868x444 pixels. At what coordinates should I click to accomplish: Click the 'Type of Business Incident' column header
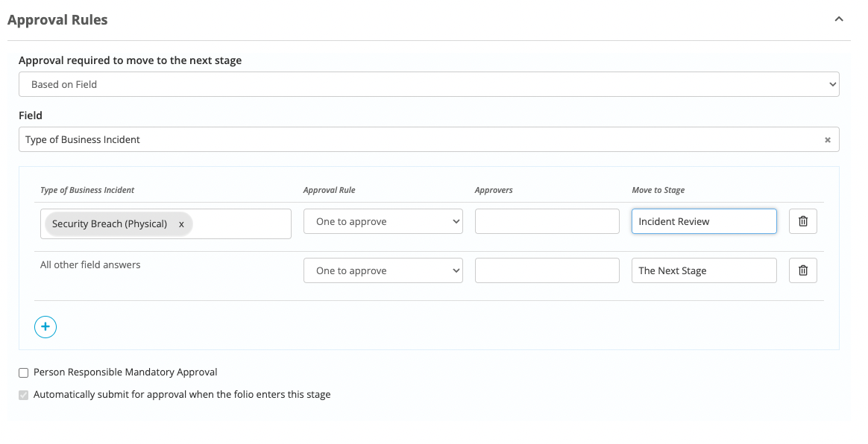coord(87,190)
